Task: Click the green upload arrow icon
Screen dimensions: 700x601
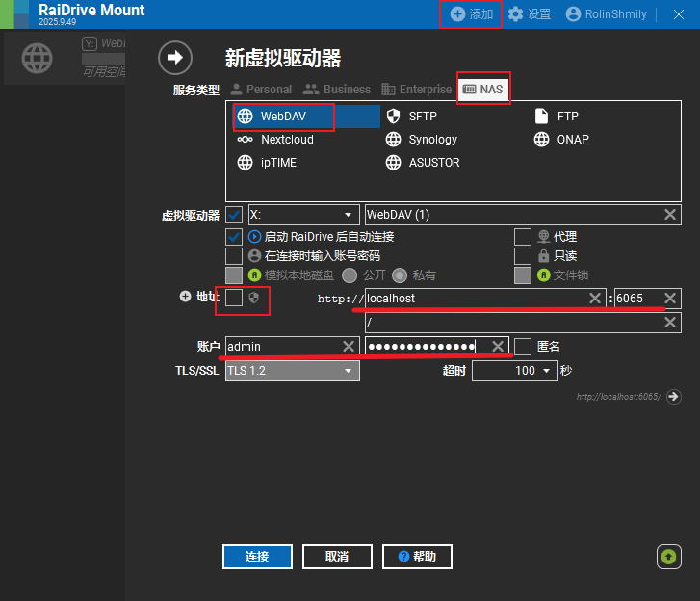Action: (x=669, y=557)
